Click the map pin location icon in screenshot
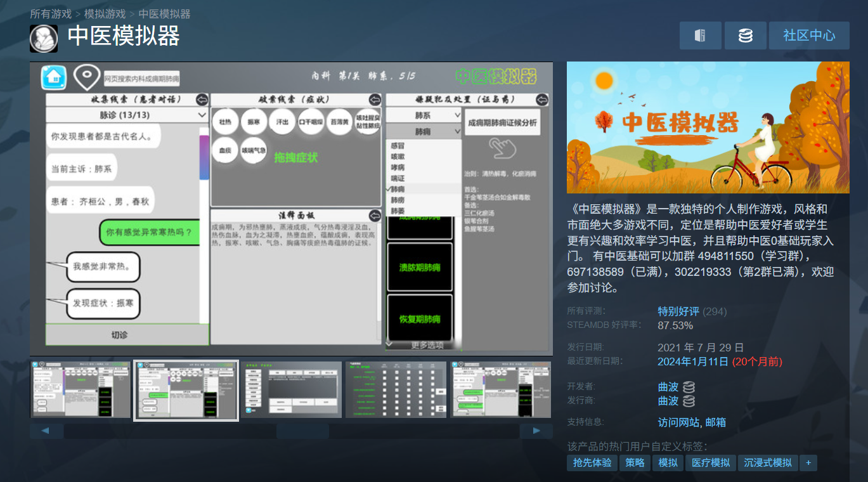This screenshot has width=868, height=482. click(x=86, y=77)
